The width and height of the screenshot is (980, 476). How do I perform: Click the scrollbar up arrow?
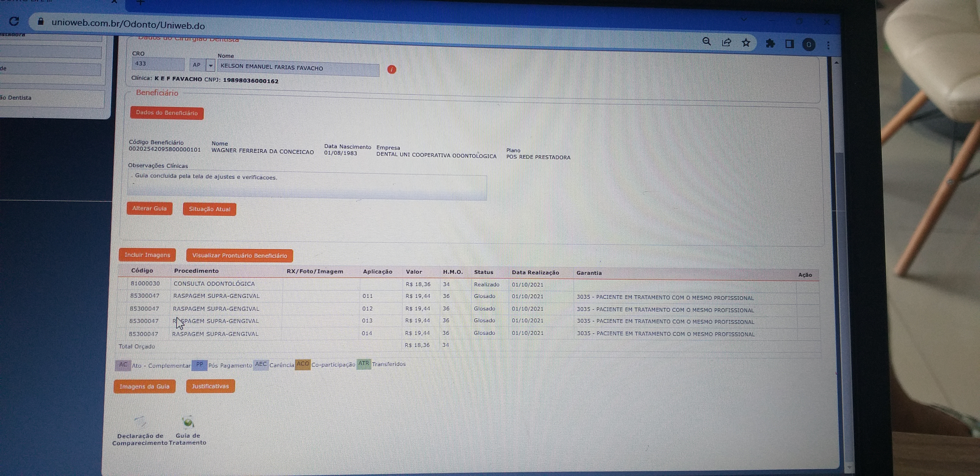point(836,63)
